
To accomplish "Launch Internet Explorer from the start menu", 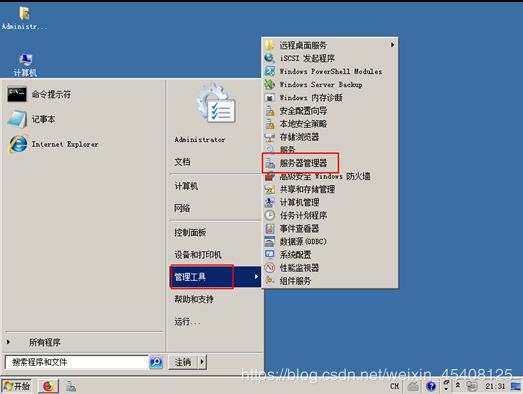I will tap(53, 144).
